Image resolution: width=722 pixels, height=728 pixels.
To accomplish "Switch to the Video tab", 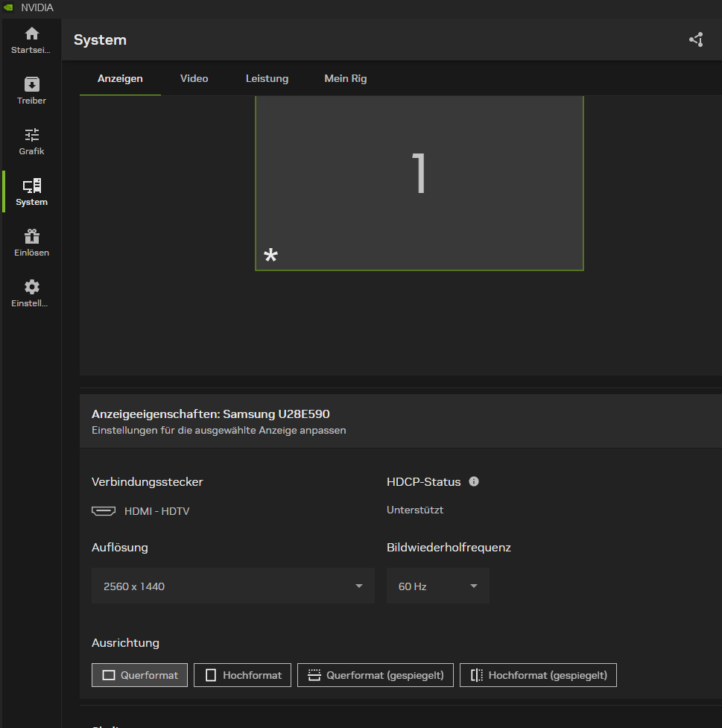I will click(194, 78).
